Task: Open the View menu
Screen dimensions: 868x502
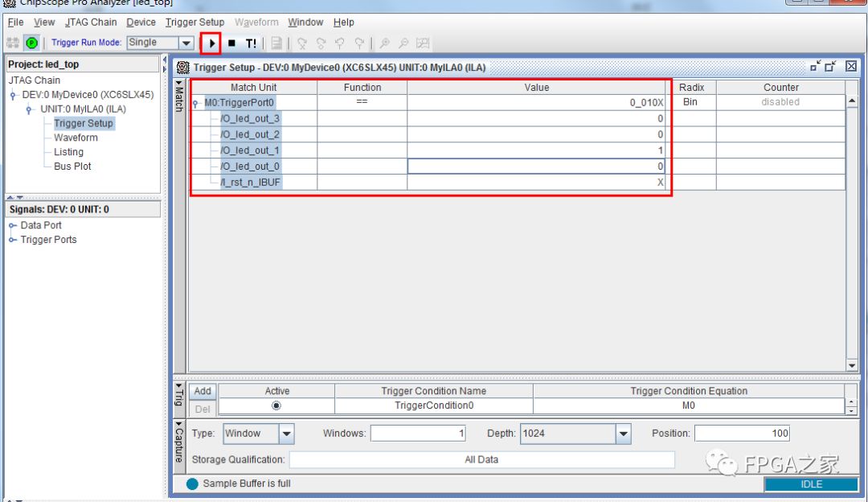Action: click(44, 23)
